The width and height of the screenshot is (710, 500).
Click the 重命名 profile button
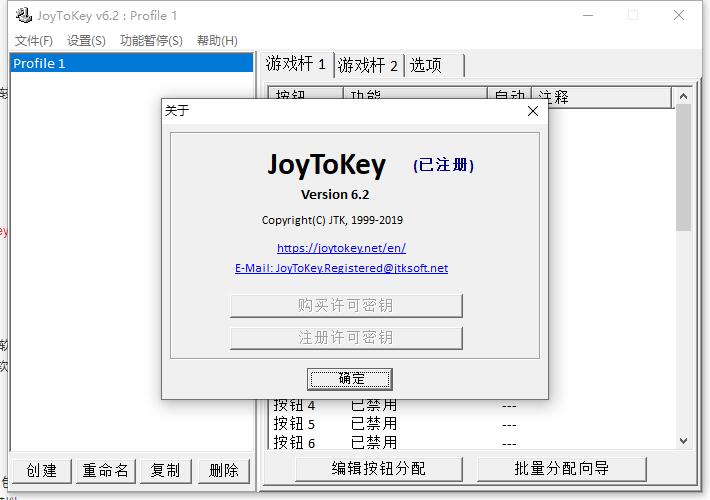(106, 471)
